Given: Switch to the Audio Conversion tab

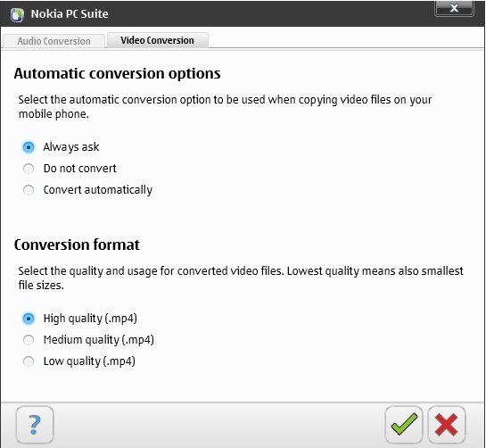Looking at the screenshot, I should click(54, 41).
